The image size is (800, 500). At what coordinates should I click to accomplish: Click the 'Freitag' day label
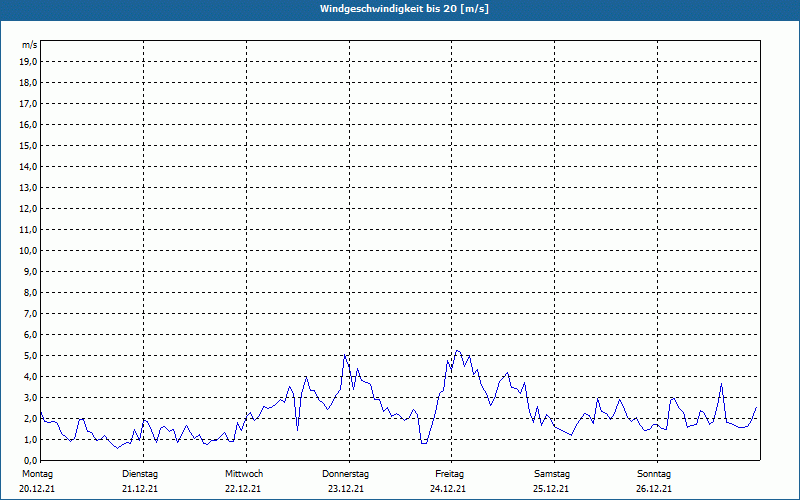point(449,474)
